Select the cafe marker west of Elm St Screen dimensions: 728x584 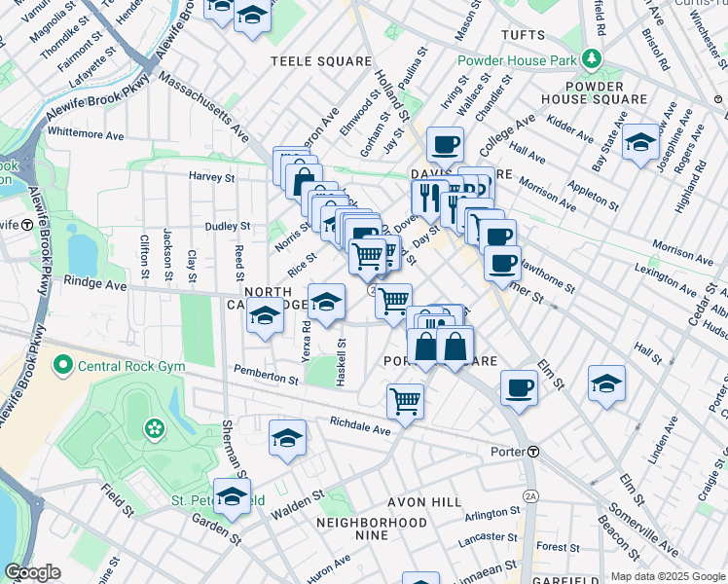tap(519, 389)
